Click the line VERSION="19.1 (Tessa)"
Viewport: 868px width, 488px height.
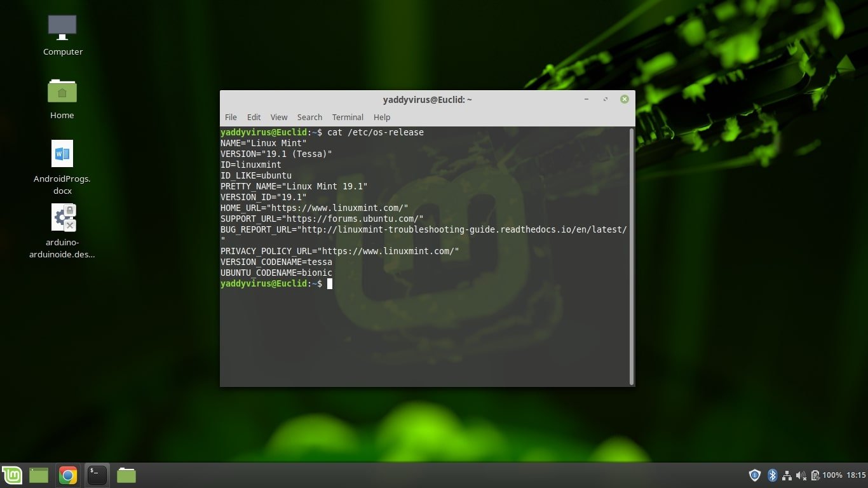click(x=276, y=154)
